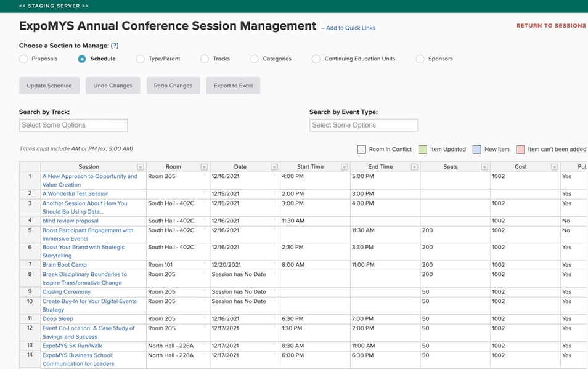Screen dimensions: 588x369
Task: Click the Update Schedule button
Action: 49,86
